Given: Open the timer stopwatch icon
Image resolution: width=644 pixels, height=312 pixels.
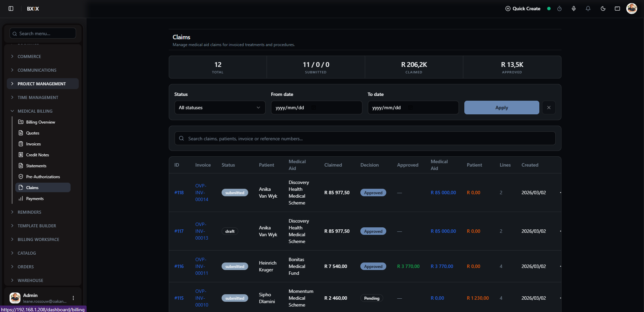Looking at the screenshot, I should [x=559, y=9].
